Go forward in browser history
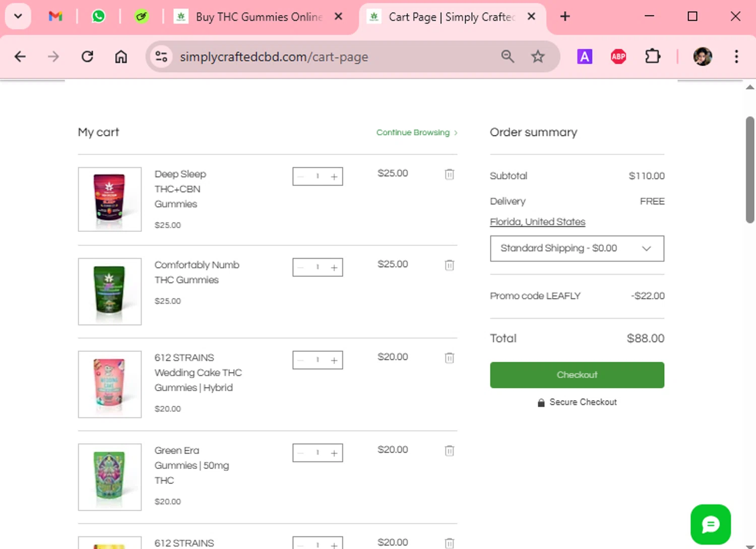 [x=53, y=56]
